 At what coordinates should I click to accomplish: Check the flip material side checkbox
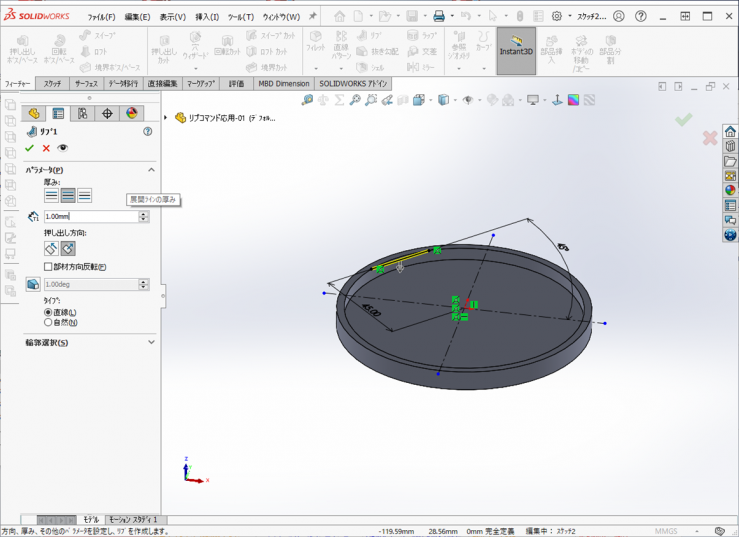tap(48, 267)
